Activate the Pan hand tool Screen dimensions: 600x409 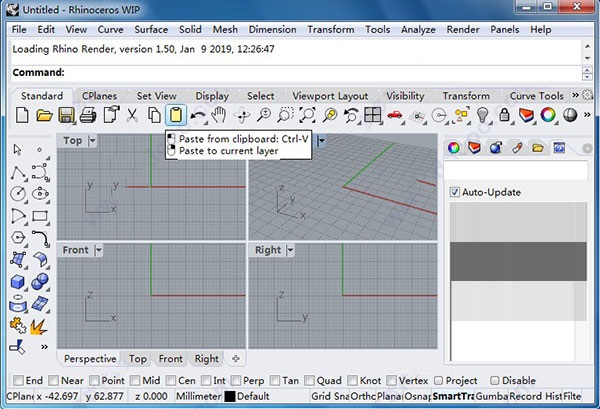(x=219, y=115)
